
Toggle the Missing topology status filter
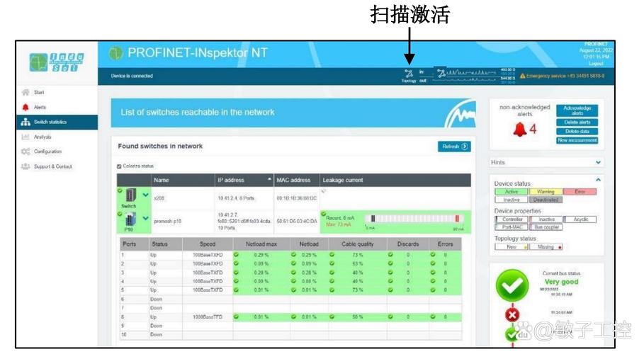coord(546,247)
